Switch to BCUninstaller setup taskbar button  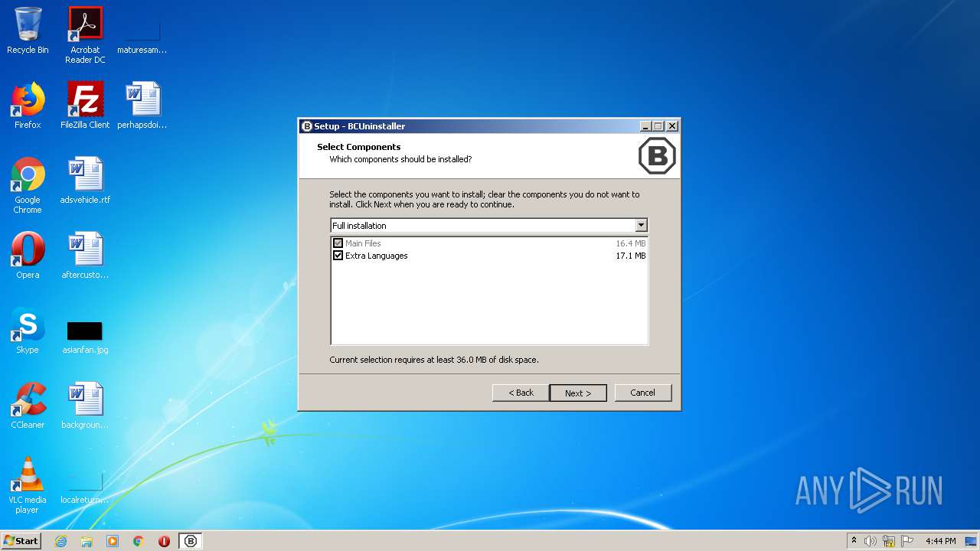pos(191,541)
